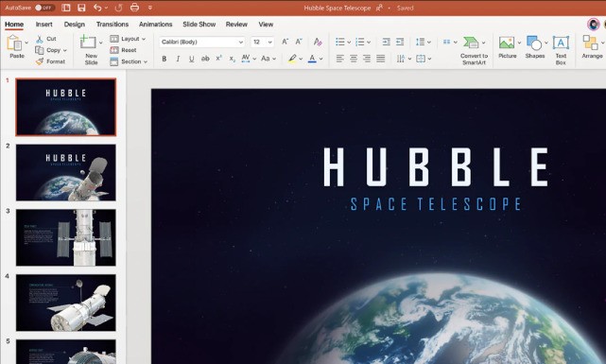Open the Customize Quick Access Toolbar arrow

(150, 8)
